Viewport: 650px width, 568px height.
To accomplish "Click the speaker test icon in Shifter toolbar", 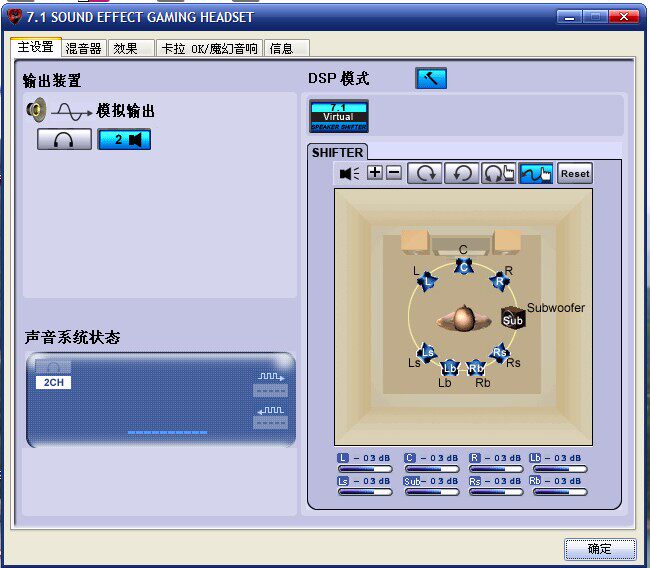I will tap(349, 173).
